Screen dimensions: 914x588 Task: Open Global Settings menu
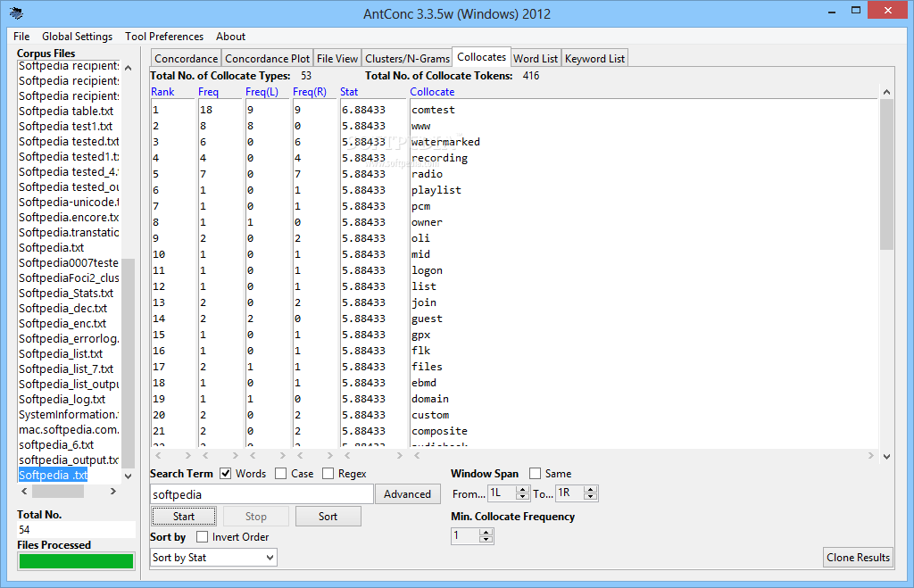(77, 36)
